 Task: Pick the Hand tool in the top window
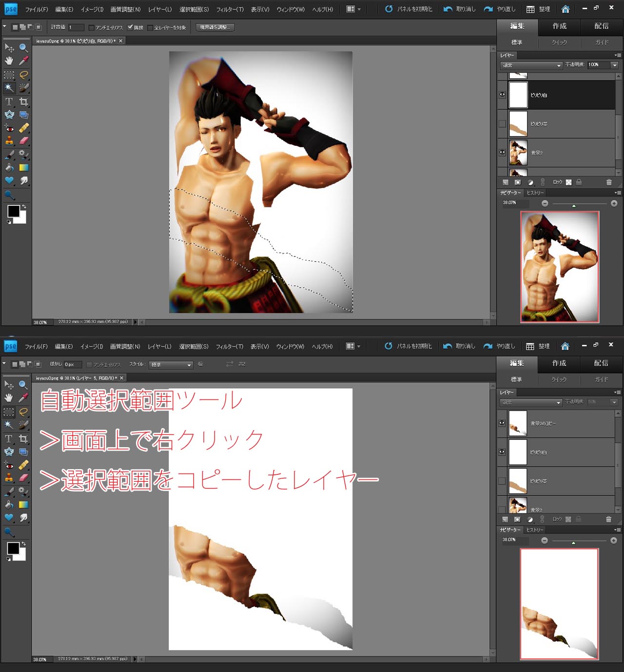click(9, 61)
